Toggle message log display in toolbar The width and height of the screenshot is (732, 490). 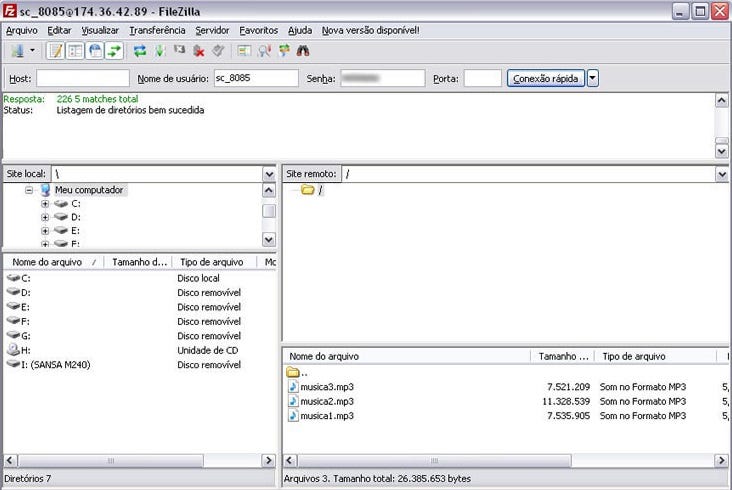(x=56, y=50)
